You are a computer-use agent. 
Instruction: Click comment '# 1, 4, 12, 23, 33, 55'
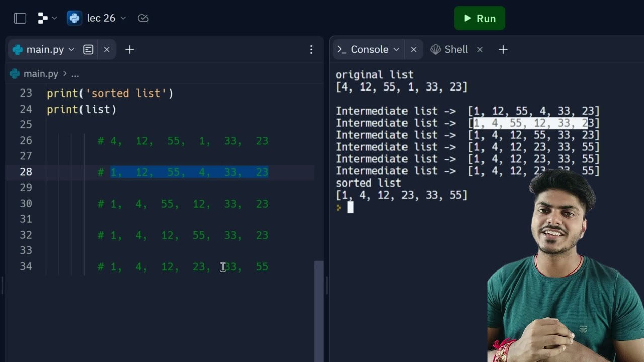183,266
